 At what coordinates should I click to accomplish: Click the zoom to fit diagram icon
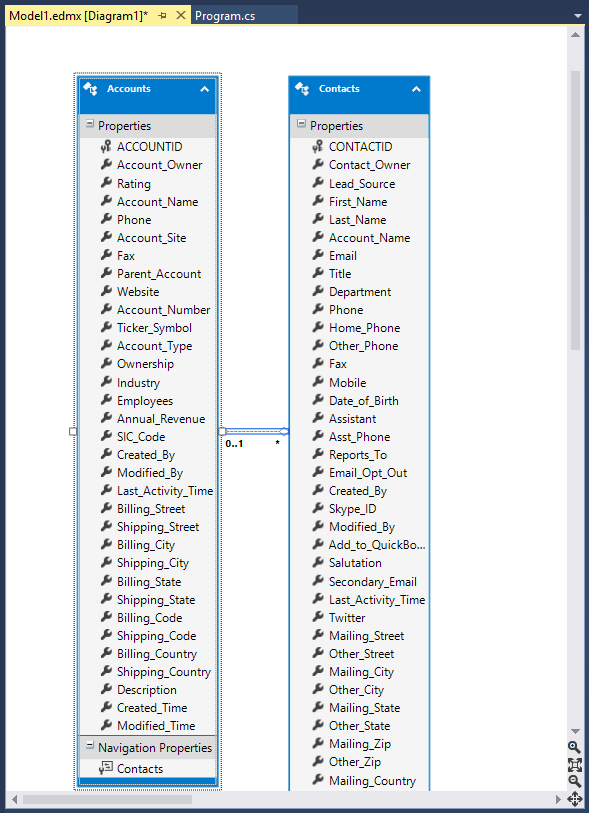[x=574, y=765]
